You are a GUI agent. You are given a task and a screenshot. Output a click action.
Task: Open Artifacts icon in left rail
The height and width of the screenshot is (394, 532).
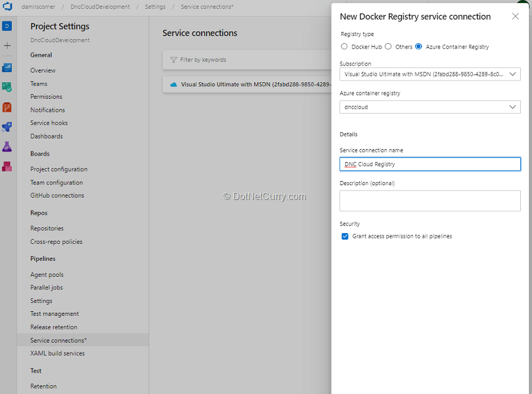[7, 166]
